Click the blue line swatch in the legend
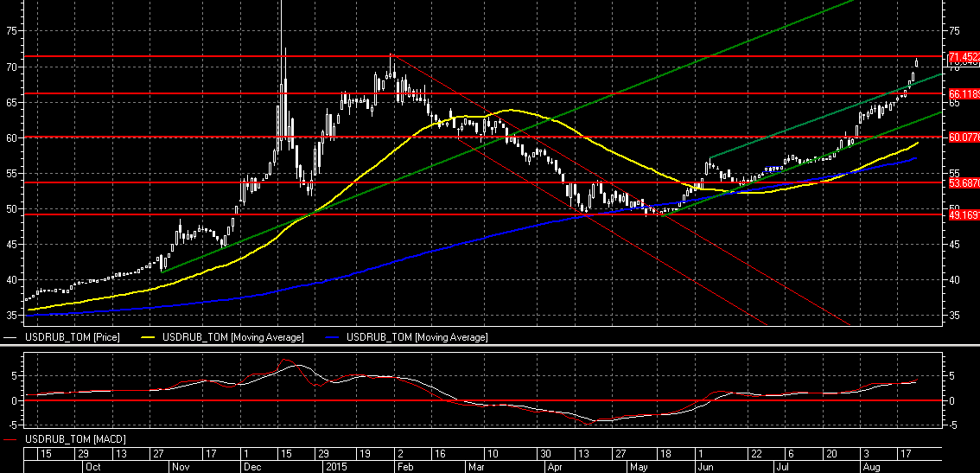The image size is (980, 473). (x=334, y=337)
